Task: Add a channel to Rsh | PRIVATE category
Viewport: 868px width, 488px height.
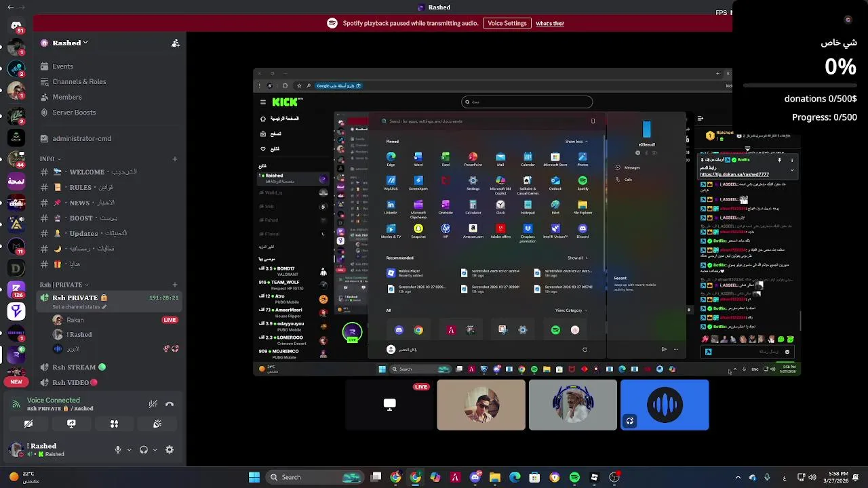Action: (x=174, y=285)
